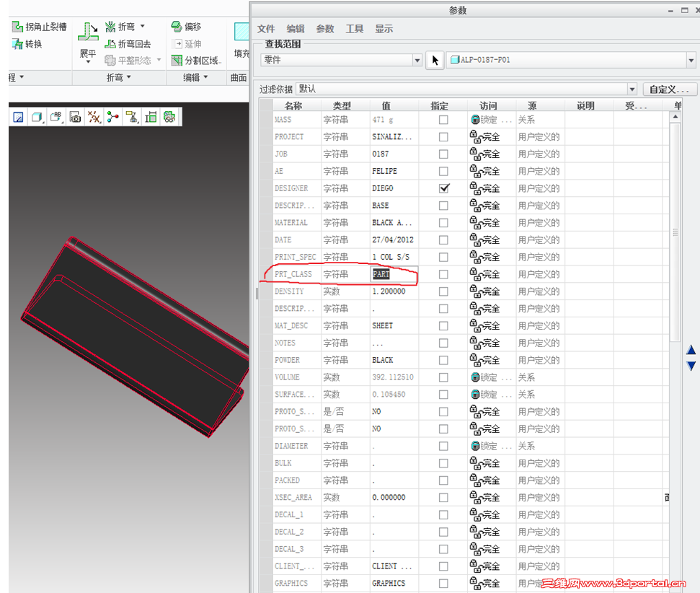
Task: Select the 拐角止裂槽 corner relief tool
Action: (39, 27)
